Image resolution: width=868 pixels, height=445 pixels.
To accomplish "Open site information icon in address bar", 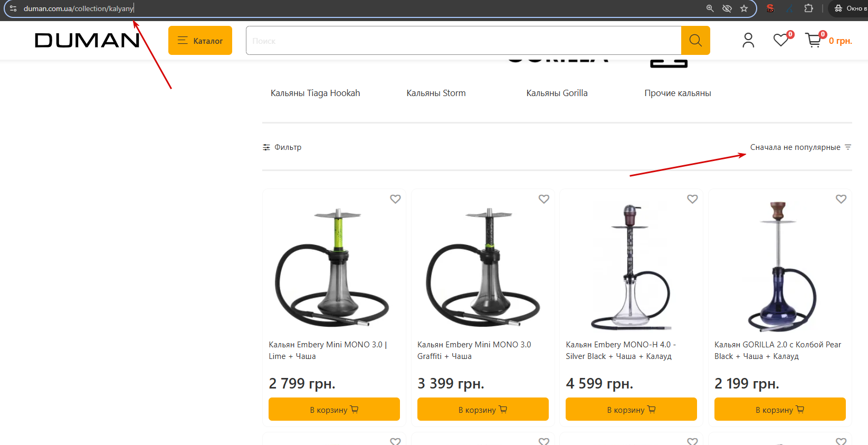I will coord(13,8).
